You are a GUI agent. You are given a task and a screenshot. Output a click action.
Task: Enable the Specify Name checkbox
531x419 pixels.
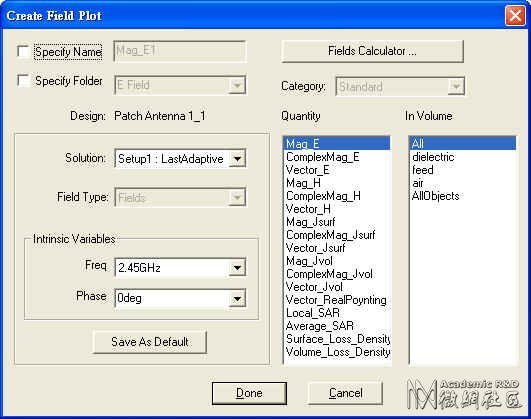(23, 52)
